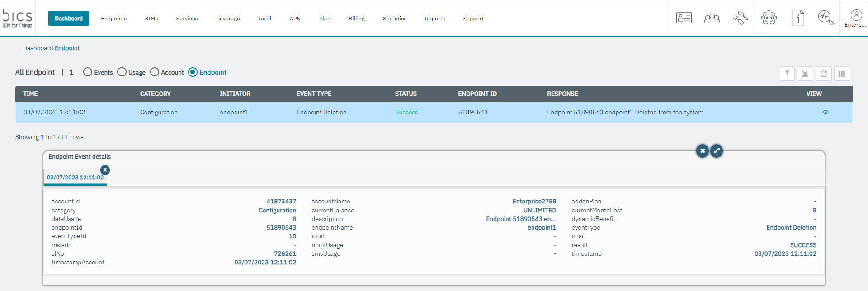Refresh the endpoint events table
The width and height of the screenshot is (868, 291).
pyautogui.click(x=823, y=74)
